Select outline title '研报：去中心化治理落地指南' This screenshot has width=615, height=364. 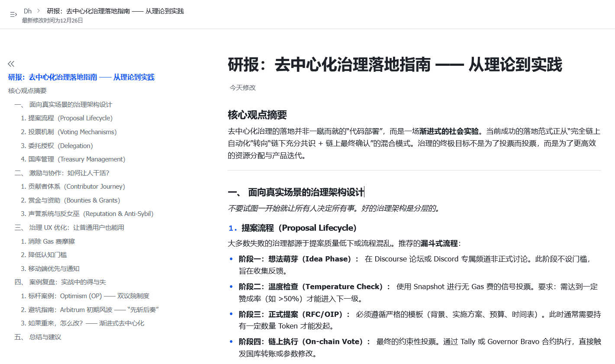pyautogui.click(x=81, y=77)
